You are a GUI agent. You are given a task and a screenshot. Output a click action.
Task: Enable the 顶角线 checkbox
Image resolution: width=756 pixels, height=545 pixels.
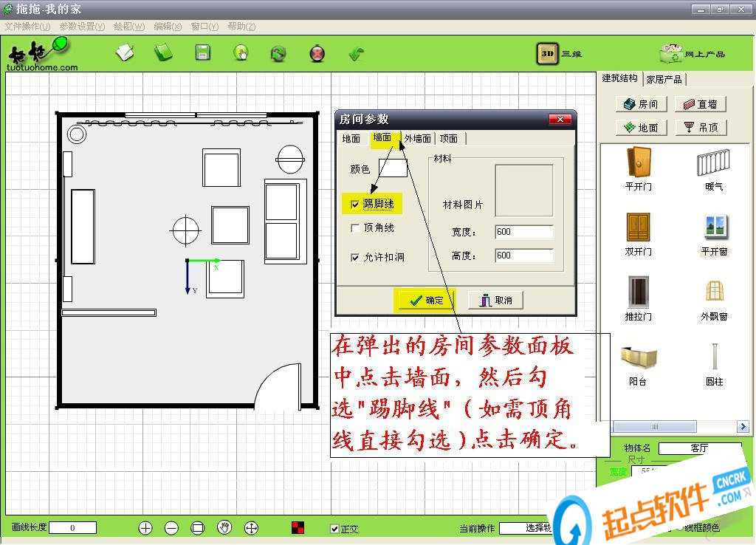(x=355, y=228)
